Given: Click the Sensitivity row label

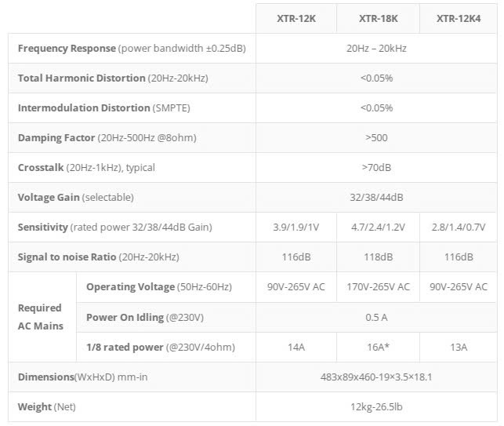Looking at the screenshot, I should pyautogui.click(x=114, y=228).
